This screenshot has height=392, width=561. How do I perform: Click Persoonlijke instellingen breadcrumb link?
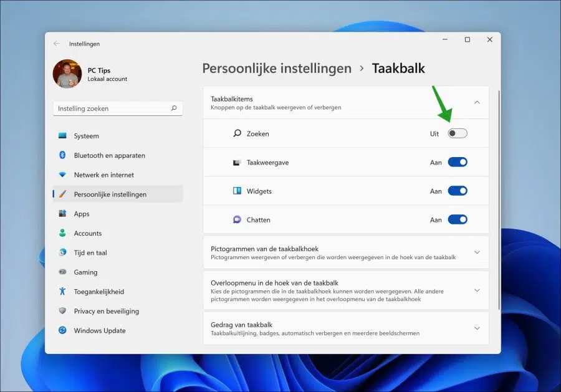coord(277,69)
